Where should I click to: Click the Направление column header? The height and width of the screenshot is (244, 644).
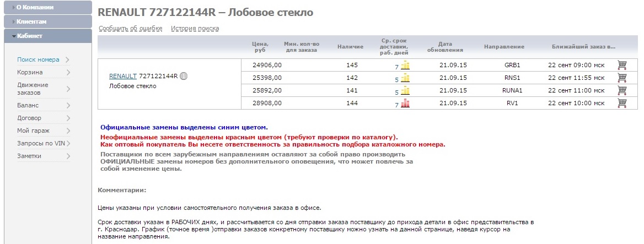coord(504,47)
